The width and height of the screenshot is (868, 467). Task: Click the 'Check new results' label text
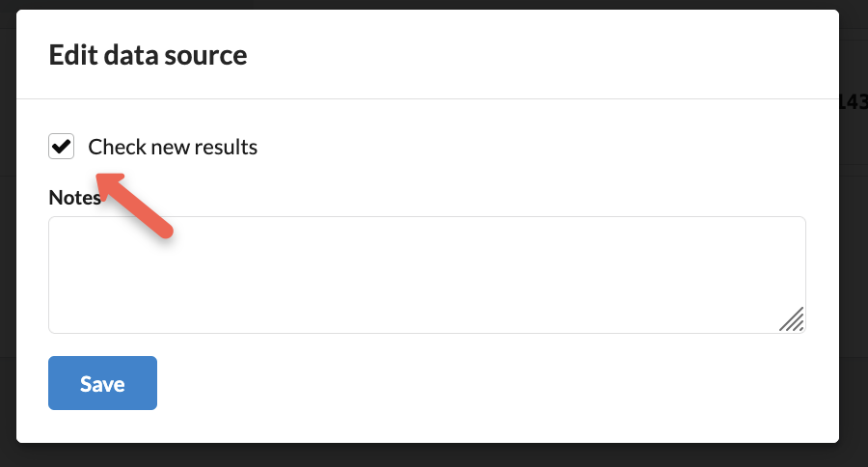tap(173, 147)
